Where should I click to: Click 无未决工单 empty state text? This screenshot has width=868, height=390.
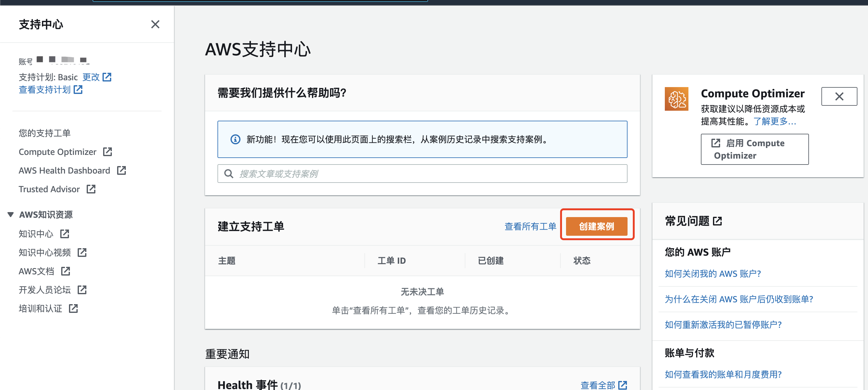[422, 291]
